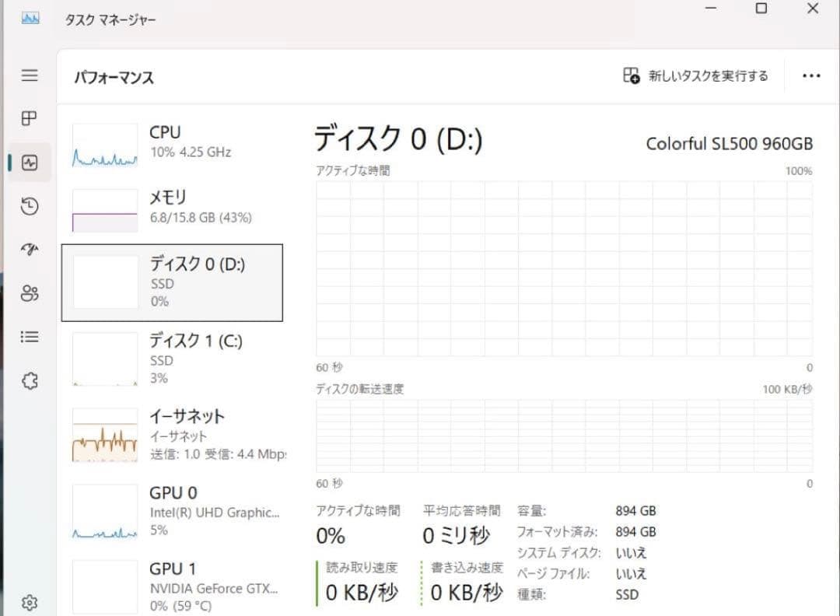
Task: Select the CPU performance panel
Action: click(x=171, y=142)
